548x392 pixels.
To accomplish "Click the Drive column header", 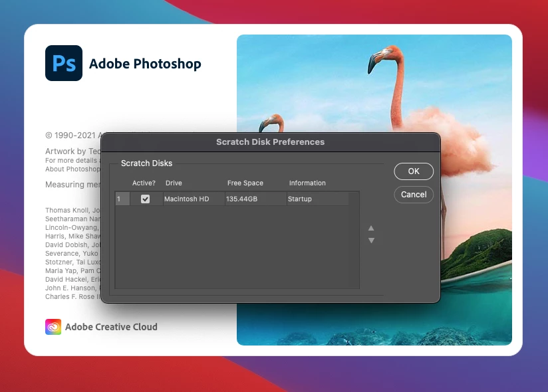I will click(x=174, y=183).
